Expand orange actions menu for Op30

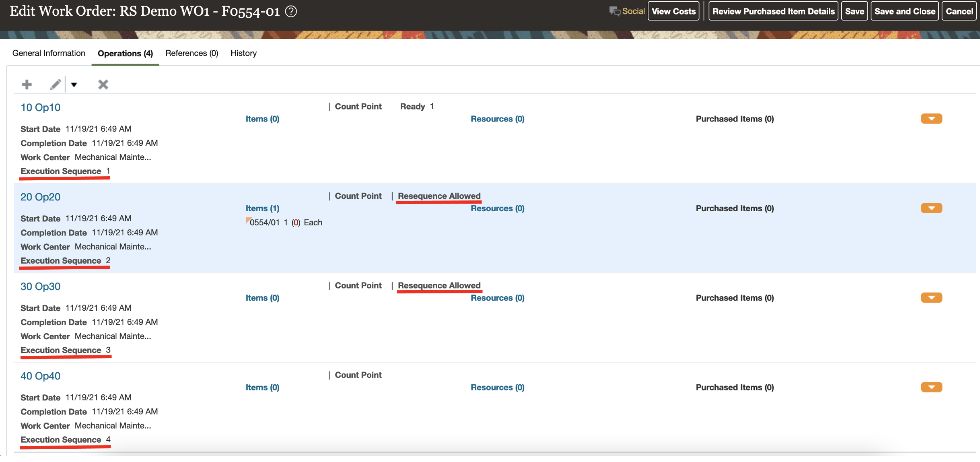coord(931,298)
